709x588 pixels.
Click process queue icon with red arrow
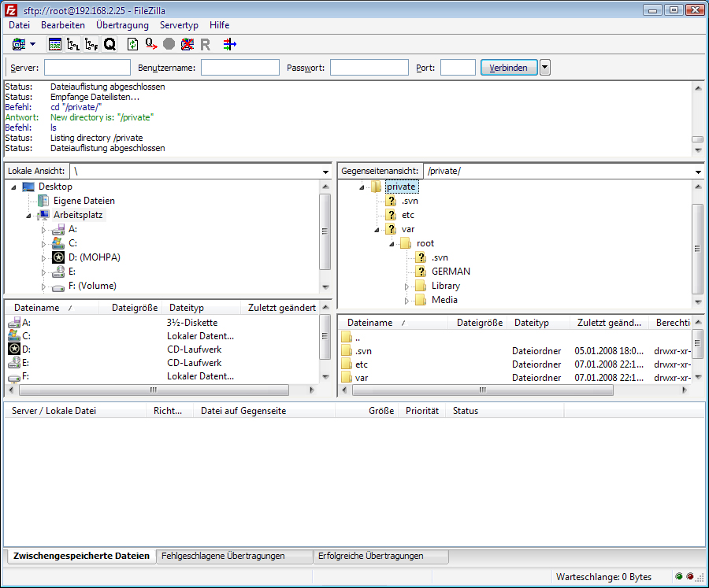[x=151, y=44]
